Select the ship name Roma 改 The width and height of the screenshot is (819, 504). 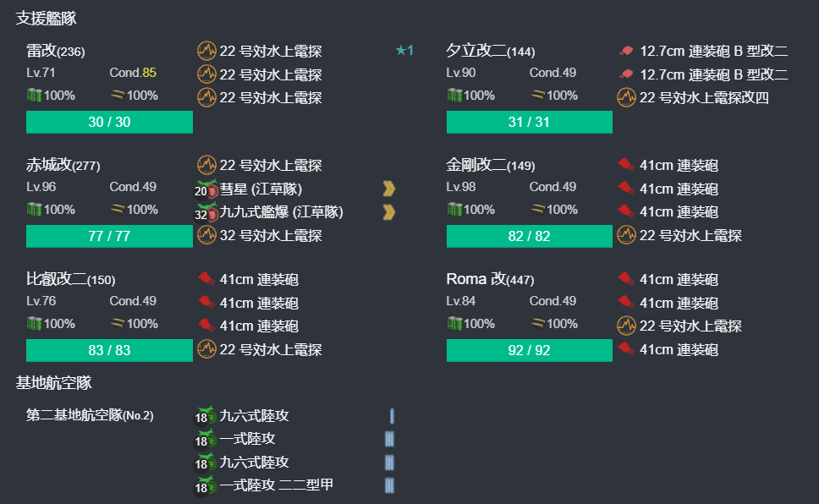[x=475, y=279]
